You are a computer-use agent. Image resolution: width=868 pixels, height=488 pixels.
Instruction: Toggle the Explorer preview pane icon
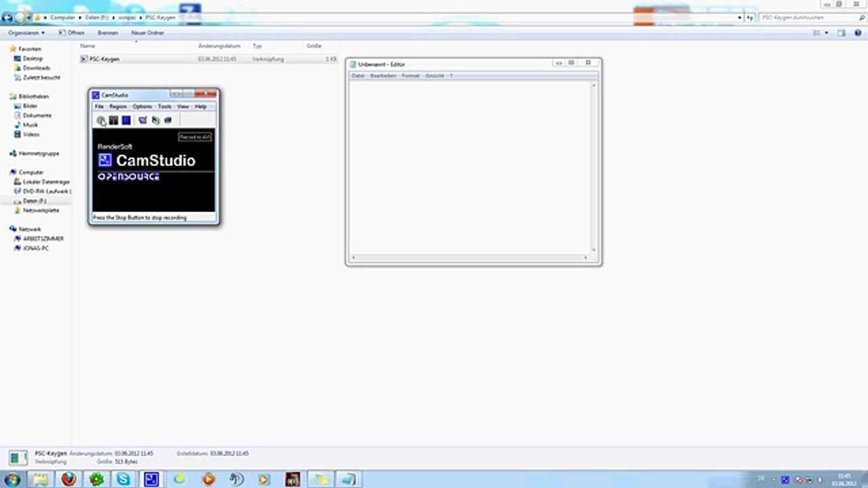[842, 33]
